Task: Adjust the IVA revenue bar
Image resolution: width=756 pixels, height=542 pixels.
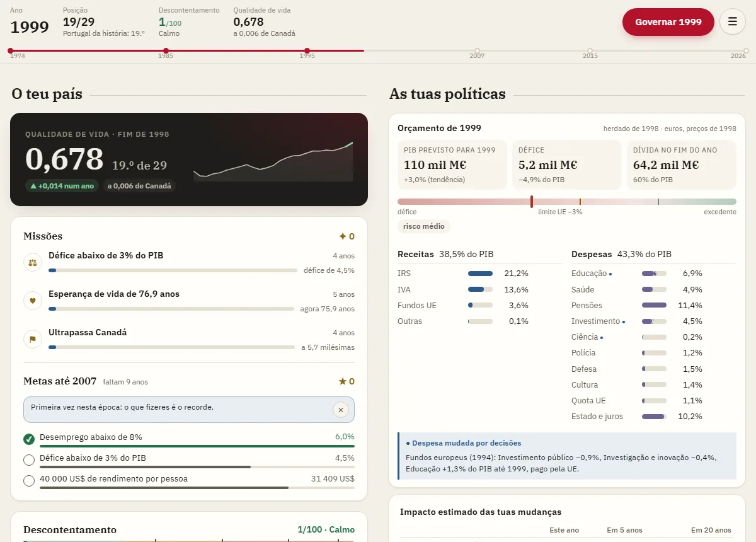Action: [480, 289]
